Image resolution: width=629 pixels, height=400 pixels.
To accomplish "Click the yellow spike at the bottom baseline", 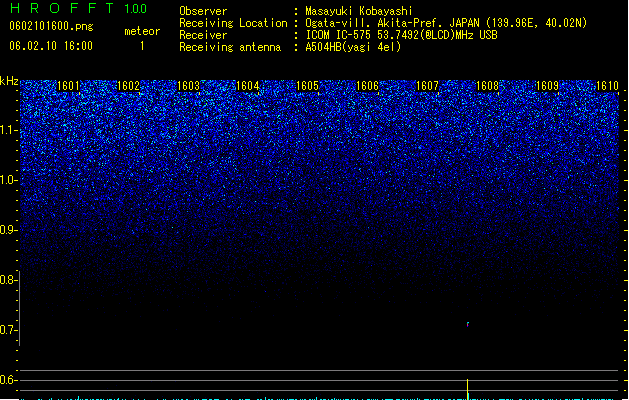I will (468, 389).
